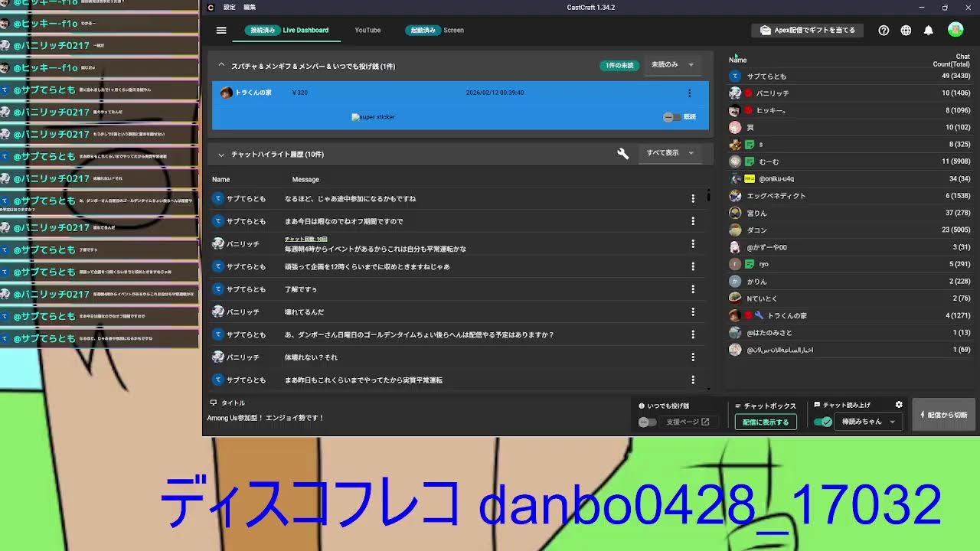This screenshot has height=551, width=980.
Task: Open options for まあ今日は暇なのでね message
Action: coord(693,221)
